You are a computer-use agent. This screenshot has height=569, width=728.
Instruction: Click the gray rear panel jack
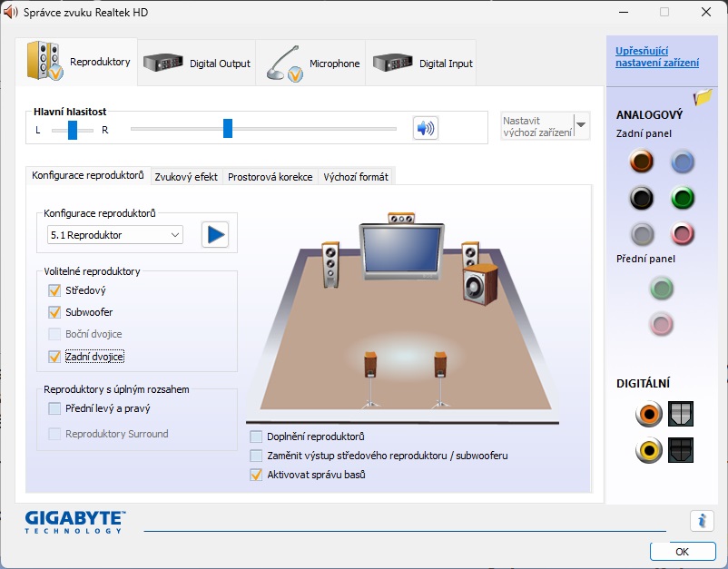(642, 234)
